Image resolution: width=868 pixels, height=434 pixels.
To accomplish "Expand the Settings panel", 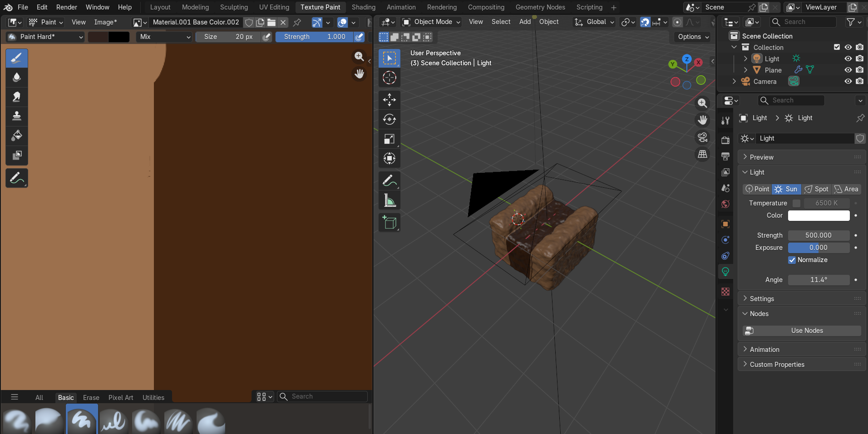I will coord(761,299).
